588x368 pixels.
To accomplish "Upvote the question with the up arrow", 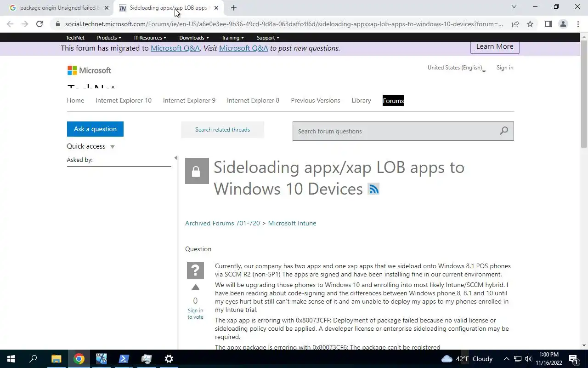I will click(x=195, y=287).
